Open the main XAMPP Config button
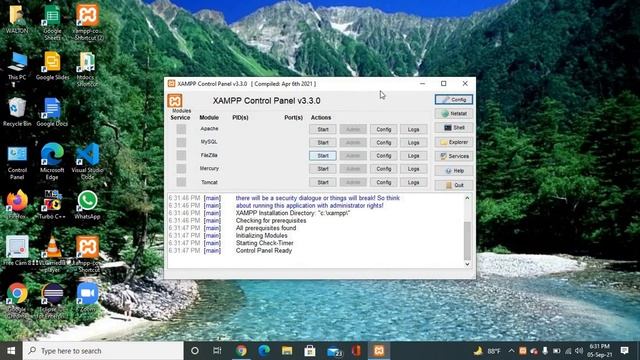The width and height of the screenshot is (640, 360). coord(454,99)
